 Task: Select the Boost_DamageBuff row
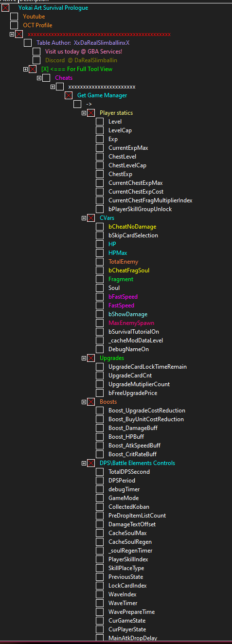(x=133, y=428)
